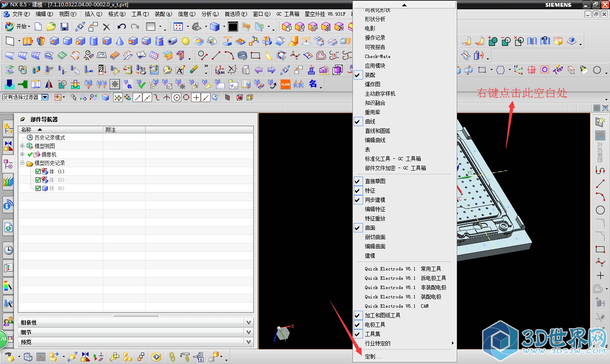Viewport: 610px width, 364px height.
Task: Select the yellow Sphere icon
Action: [x=186, y=41]
